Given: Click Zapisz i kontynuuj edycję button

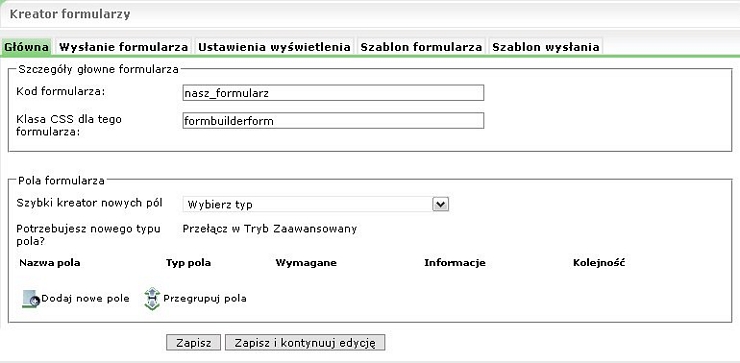Looking at the screenshot, I should coord(305,343).
